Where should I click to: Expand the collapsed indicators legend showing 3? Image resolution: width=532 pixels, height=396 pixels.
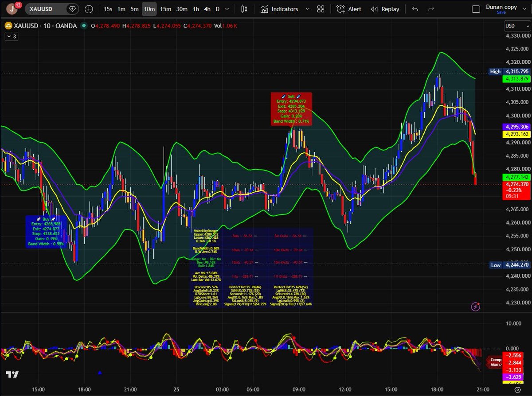[11, 37]
